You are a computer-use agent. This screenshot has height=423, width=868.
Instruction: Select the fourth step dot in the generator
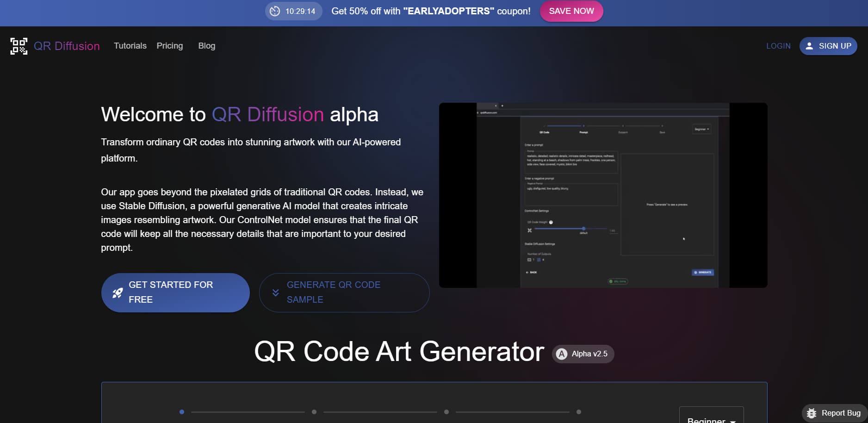(x=579, y=412)
